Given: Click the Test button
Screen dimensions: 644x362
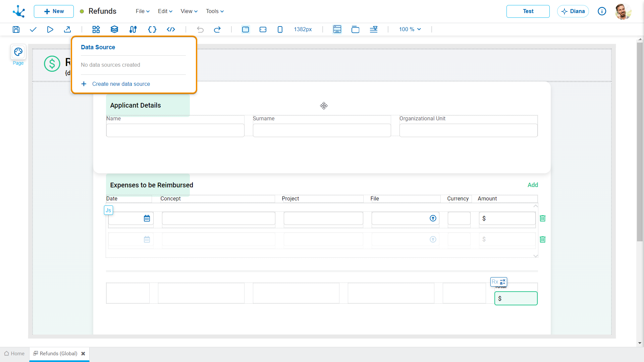Looking at the screenshot, I should tap(528, 11).
